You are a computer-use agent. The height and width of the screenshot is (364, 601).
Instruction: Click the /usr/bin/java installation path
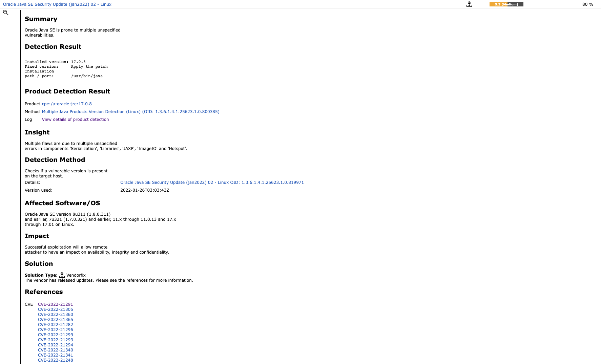(87, 76)
